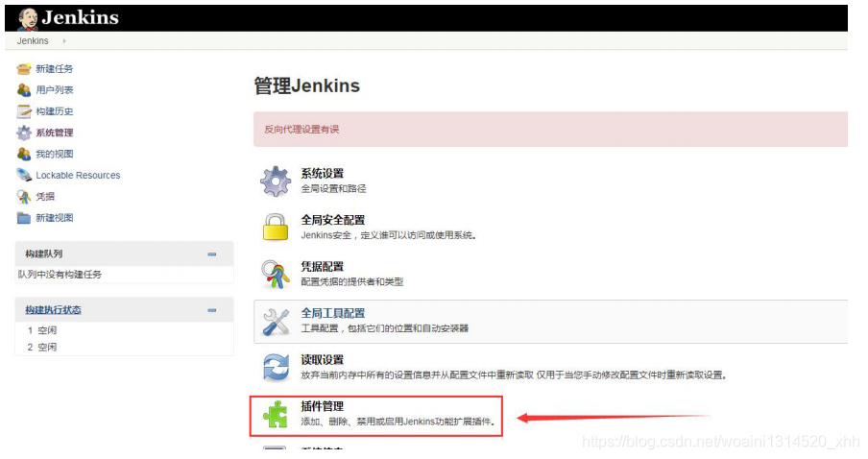Open the 系统管理 sidebar link
Image resolution: width=868 pixels, height=459 pixels.
tap(54, 133)
